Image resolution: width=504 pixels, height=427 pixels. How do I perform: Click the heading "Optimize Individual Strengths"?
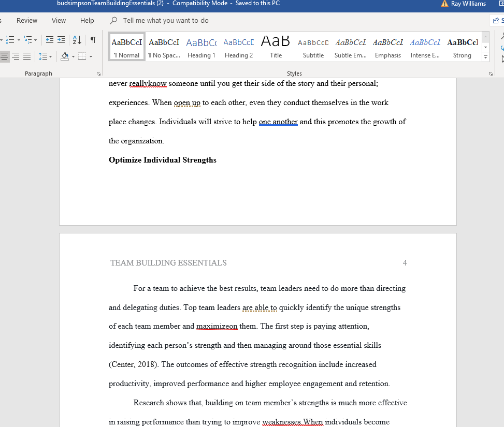[x=163, y=160]
